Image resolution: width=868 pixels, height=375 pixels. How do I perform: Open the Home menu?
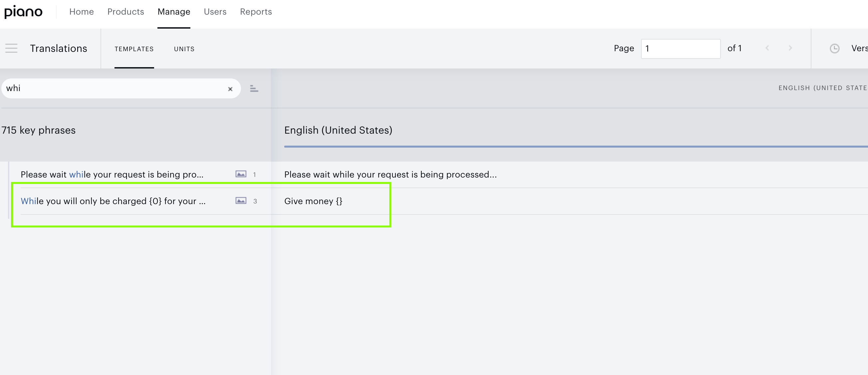(x=82, y=12)
